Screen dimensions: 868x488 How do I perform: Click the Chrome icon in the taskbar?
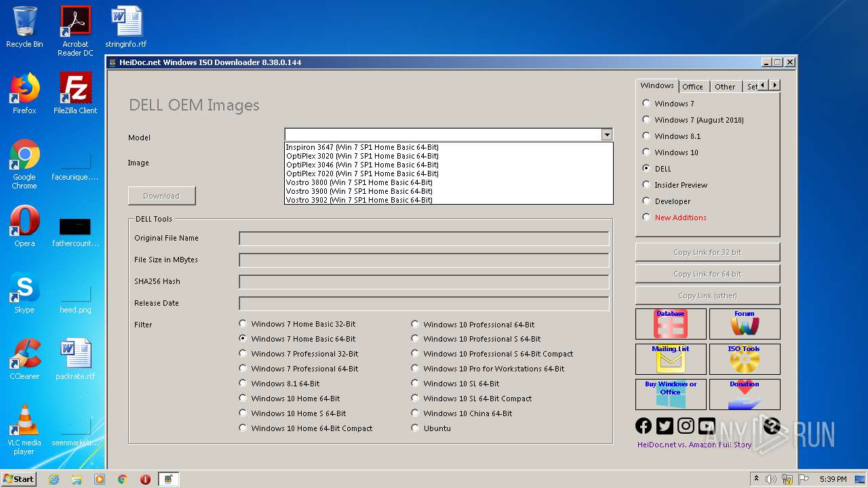[123, 479]
